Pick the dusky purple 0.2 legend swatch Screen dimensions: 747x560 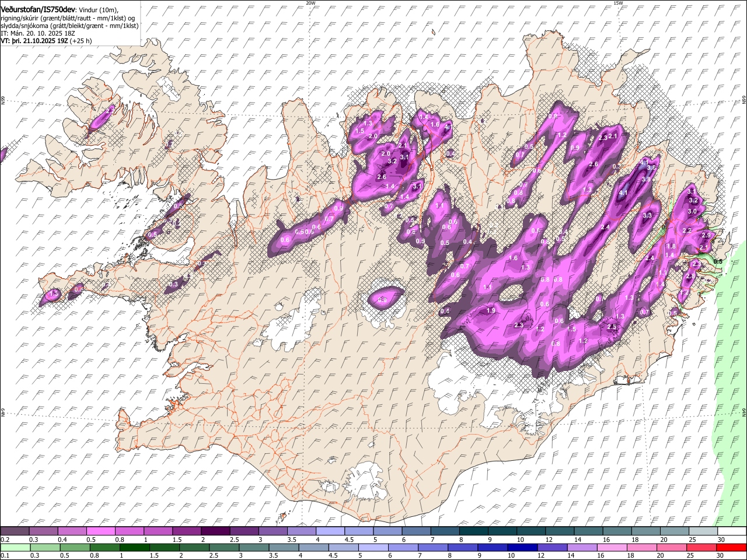point(15,531)
